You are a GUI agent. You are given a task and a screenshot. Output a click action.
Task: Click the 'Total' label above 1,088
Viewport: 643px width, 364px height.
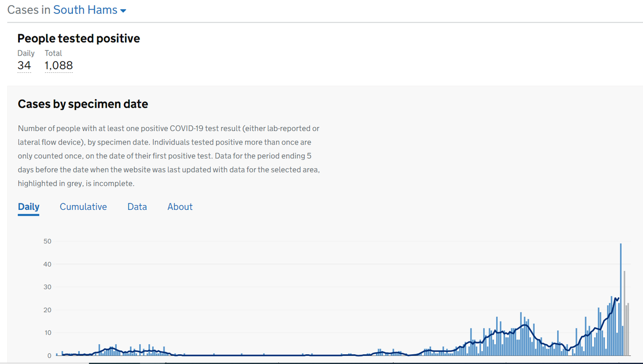[x=54, y=53]
